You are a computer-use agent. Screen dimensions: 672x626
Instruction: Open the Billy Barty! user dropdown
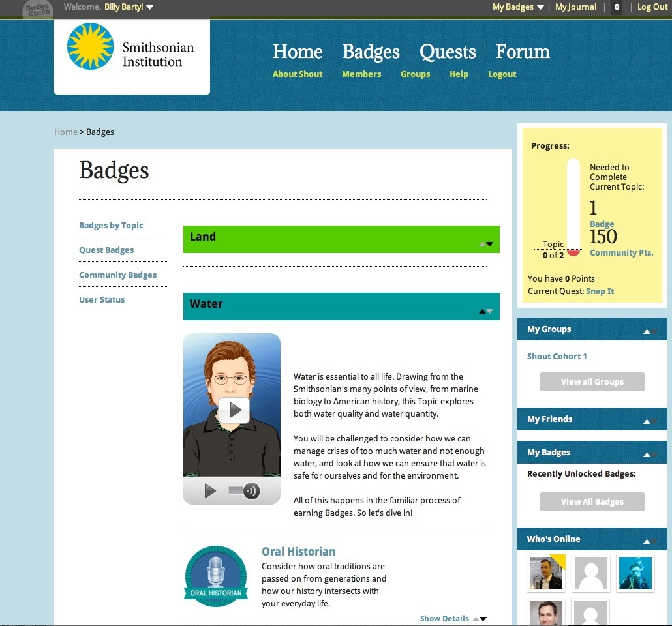129,7
